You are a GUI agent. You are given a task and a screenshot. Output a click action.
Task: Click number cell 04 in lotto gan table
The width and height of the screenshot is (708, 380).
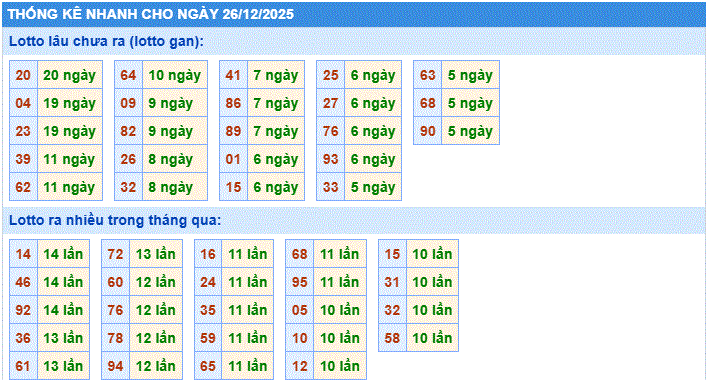(x=23, y=103)
